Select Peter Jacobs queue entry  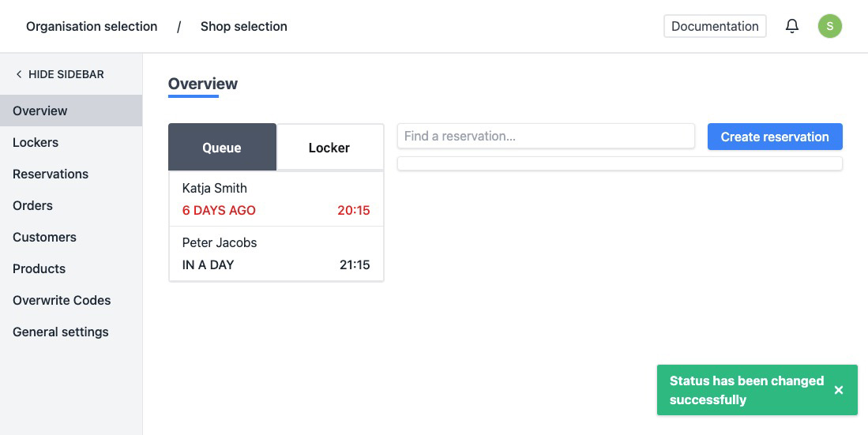click(276, 253)
